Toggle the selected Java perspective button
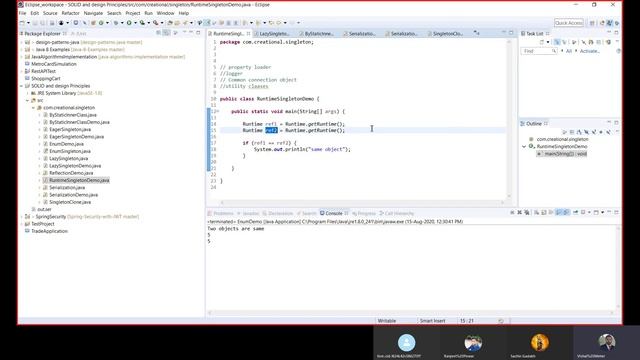 pyautogui.click(x=609, y=23)
